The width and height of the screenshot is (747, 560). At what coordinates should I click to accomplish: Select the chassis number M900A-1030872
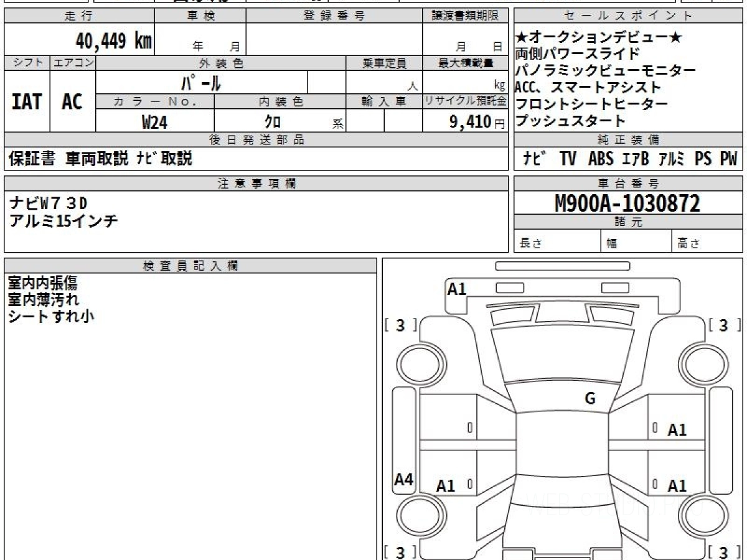(x=627, y=203)
